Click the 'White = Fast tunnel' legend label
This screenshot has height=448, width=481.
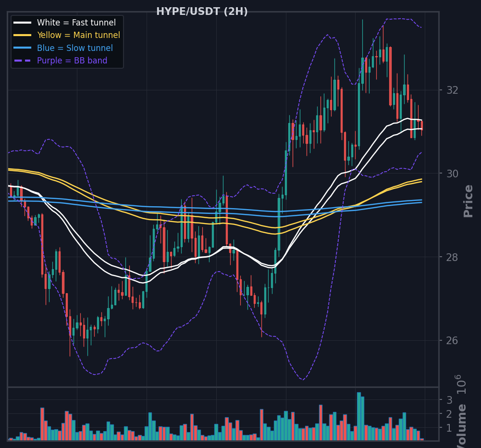76,23
